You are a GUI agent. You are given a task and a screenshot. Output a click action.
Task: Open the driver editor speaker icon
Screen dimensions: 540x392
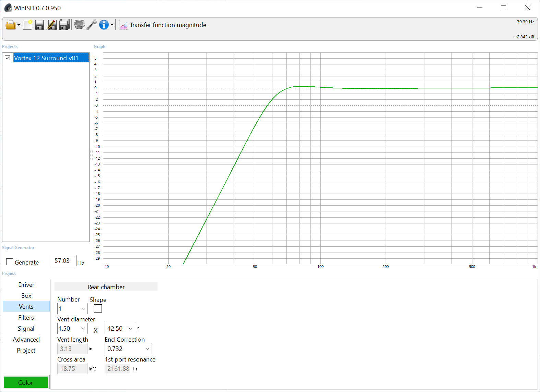(x=79, y=25)
